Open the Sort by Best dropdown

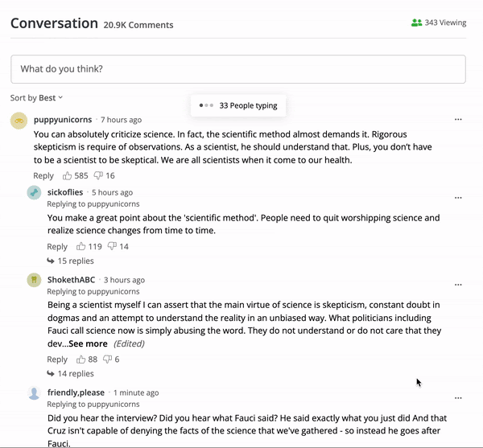click(x=37, y=98)
